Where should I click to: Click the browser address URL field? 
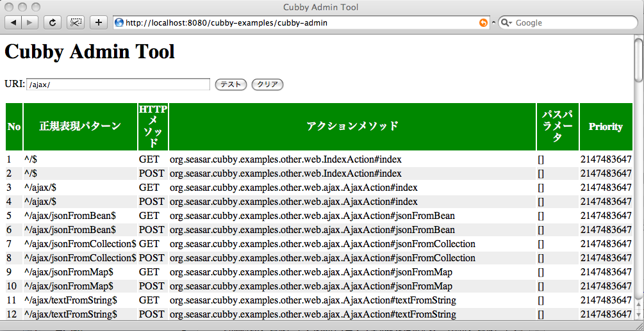(x=295, y=22)
